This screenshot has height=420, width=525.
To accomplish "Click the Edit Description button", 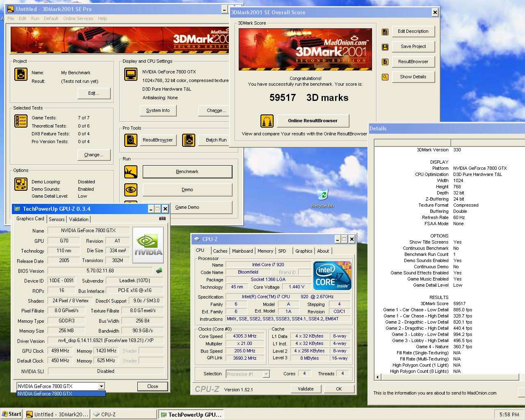I will (413, 32).
